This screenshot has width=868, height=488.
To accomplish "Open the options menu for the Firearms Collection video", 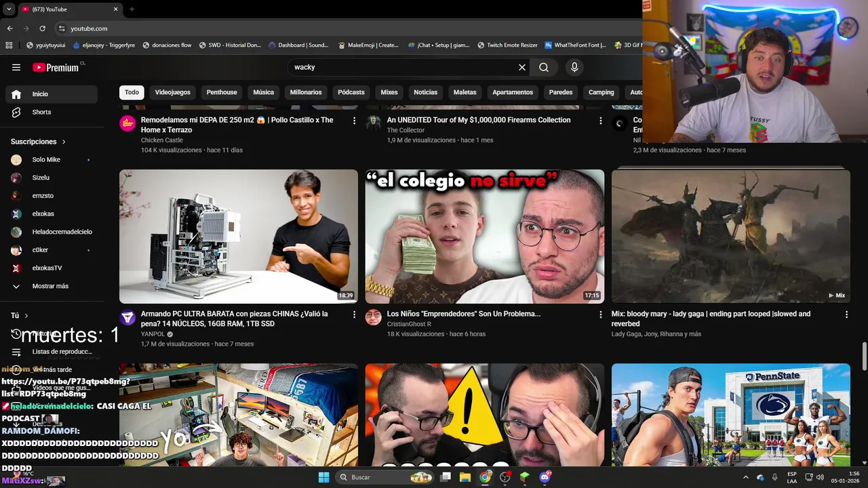I will [x=600, y=121].
